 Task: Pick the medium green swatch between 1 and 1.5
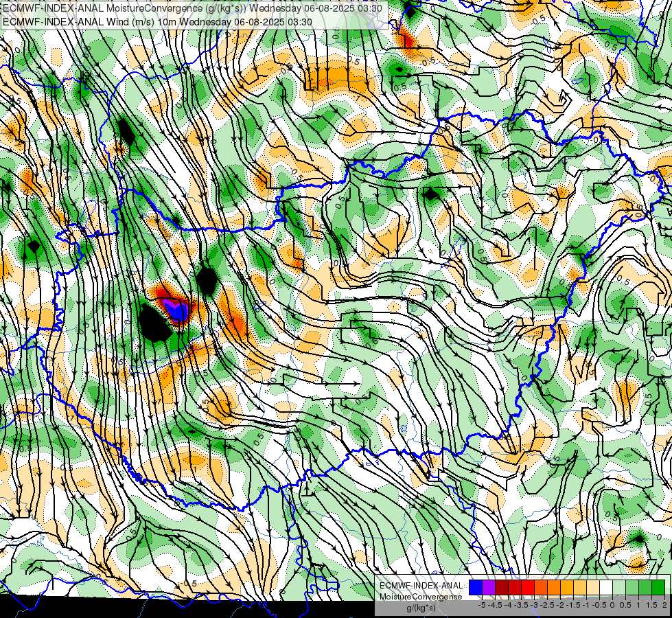click(x=645, y=588)
